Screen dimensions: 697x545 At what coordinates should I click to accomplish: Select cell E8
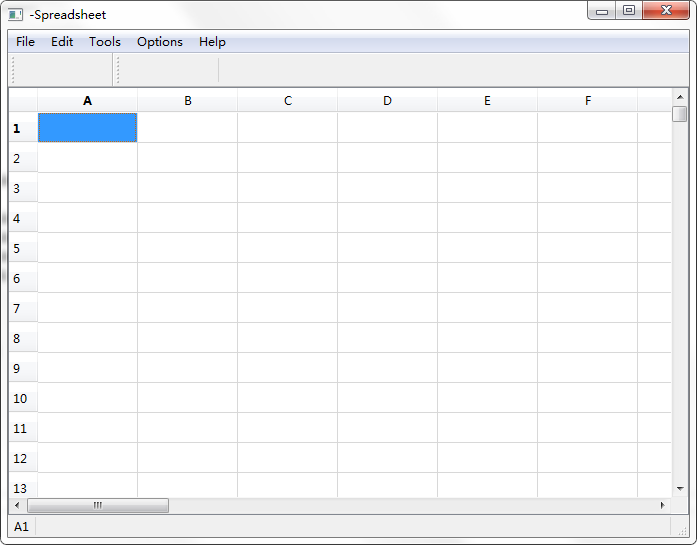(x=488, y=338)
